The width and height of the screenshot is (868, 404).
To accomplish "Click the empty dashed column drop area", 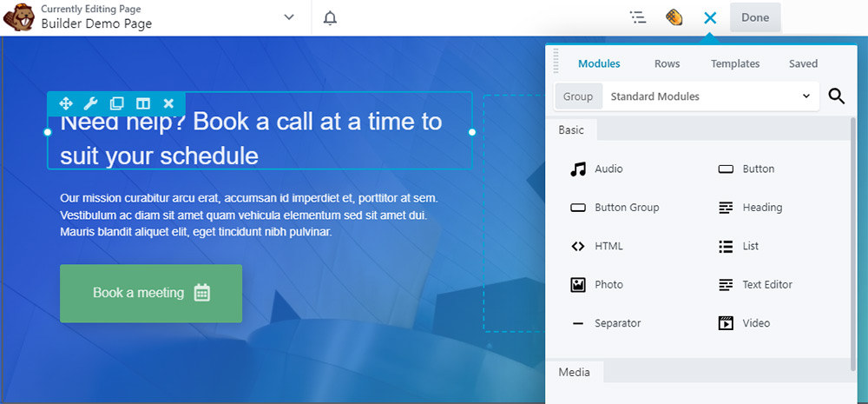I will [x=514, y=214].
